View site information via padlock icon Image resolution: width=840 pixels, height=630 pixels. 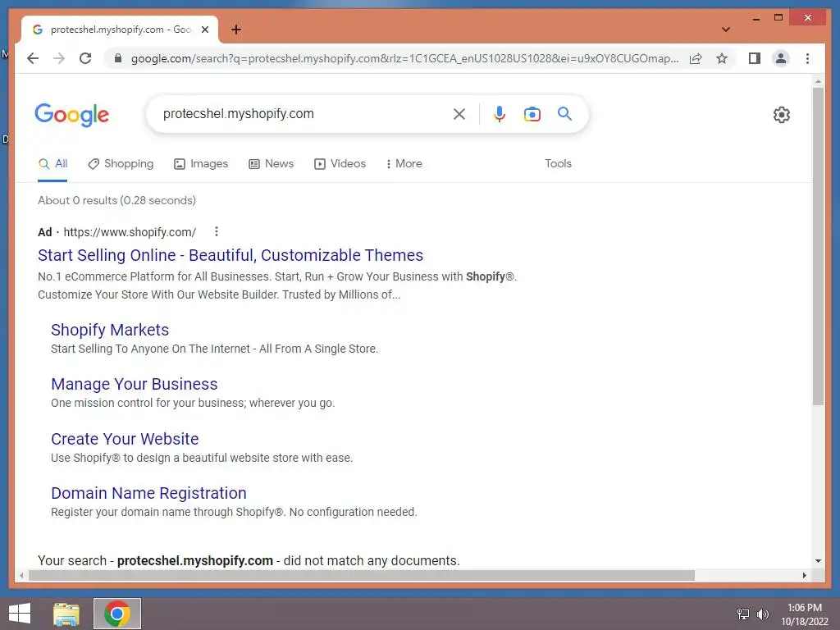(118, 58)
